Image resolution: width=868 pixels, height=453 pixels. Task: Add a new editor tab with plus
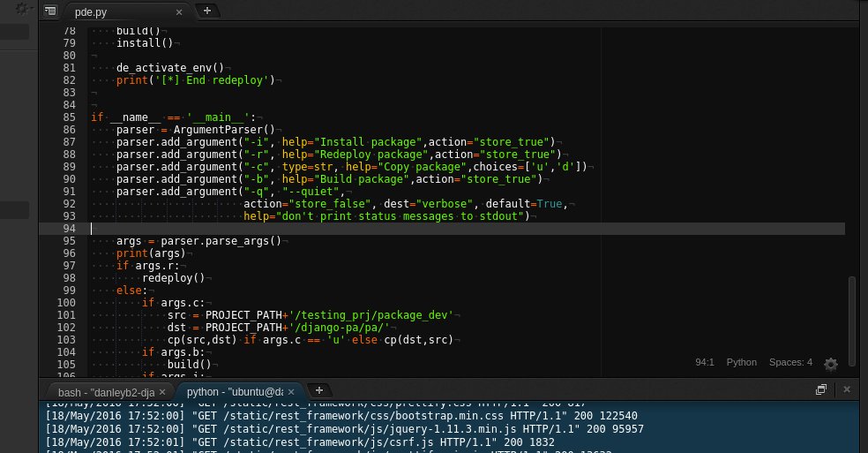(x=207, y=11)
